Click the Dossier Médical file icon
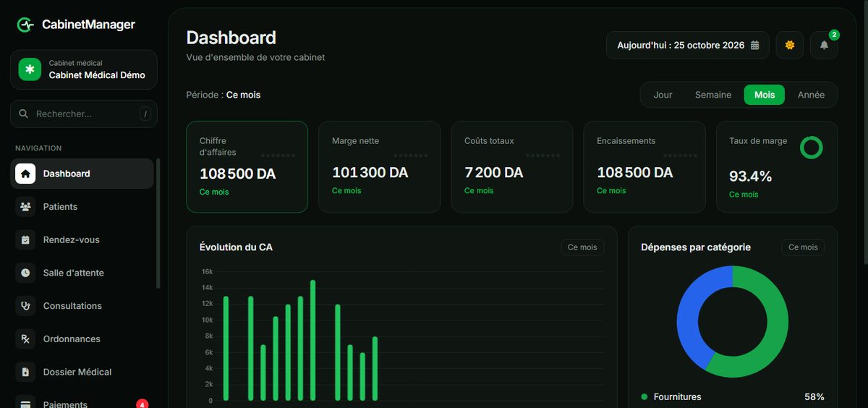This screenshot has height=408, width=868. pyautogui.click(x=25, y=372)
